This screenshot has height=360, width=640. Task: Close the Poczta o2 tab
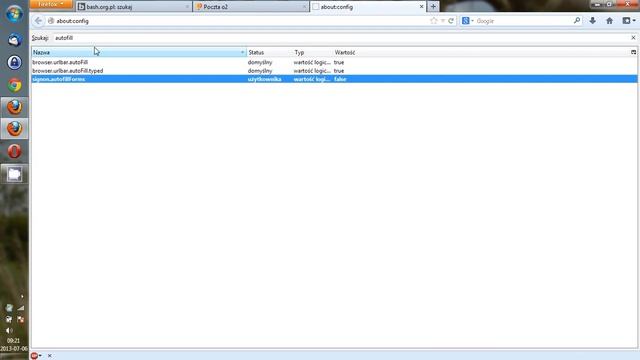click(304, 7)
